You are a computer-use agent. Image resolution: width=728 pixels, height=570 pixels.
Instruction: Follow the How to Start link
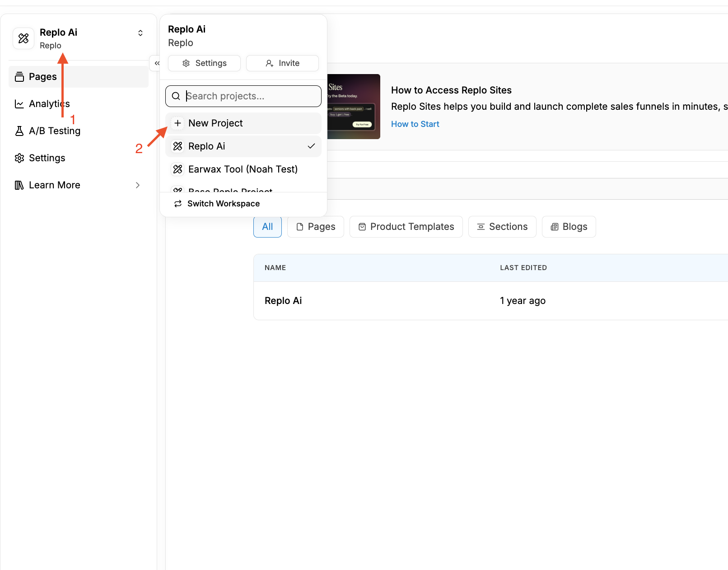pos(415,124)
